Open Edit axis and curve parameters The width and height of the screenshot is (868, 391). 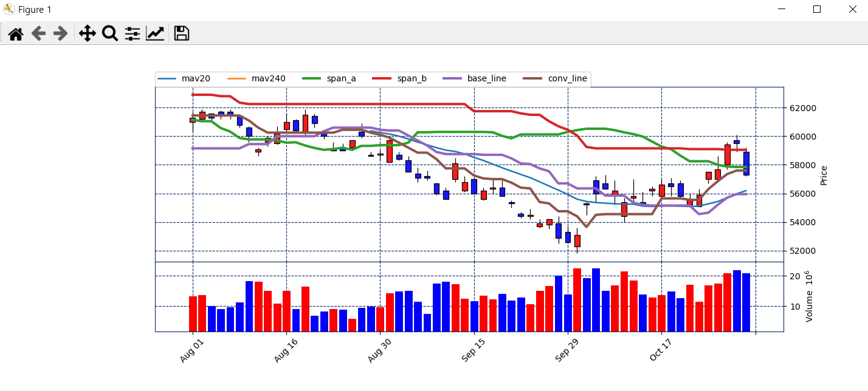(155, 33)
